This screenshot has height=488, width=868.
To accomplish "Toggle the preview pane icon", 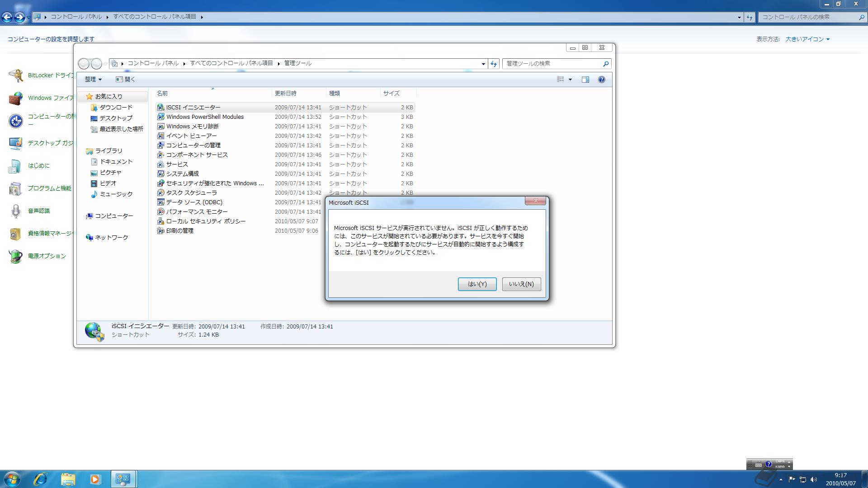I will pyautogui.click(x=585, y=80).
